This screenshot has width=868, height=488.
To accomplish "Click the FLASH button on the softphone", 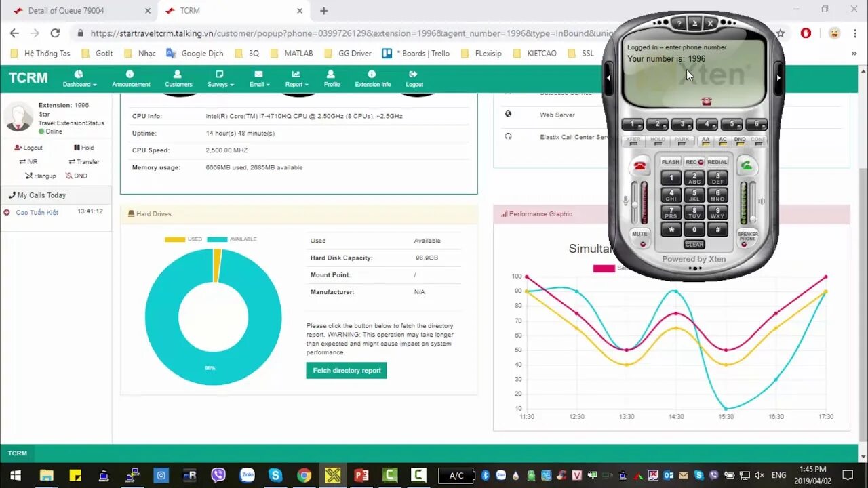I will click(670, 162).
